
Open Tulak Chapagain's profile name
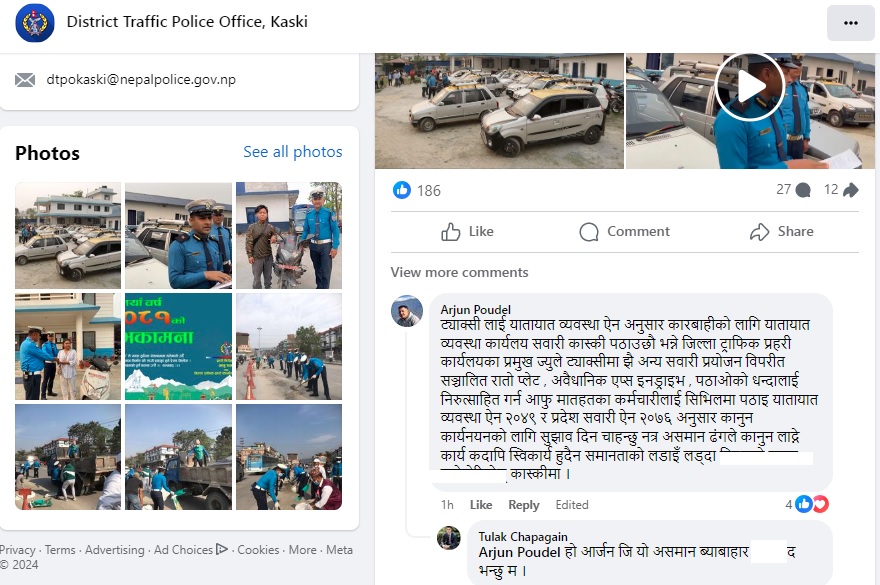523,537
